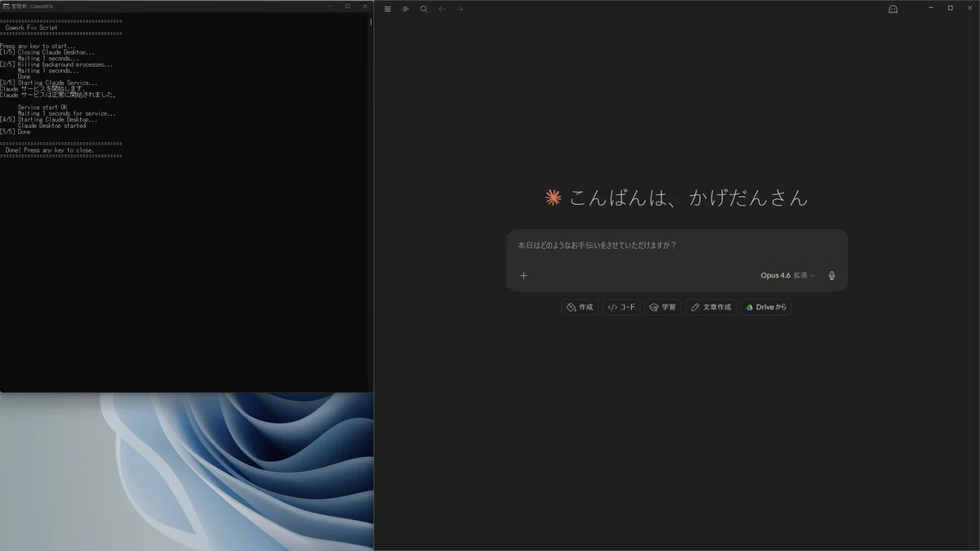Minimize the Claude window
Screen dimensions: 980x551
coord(931,7)
